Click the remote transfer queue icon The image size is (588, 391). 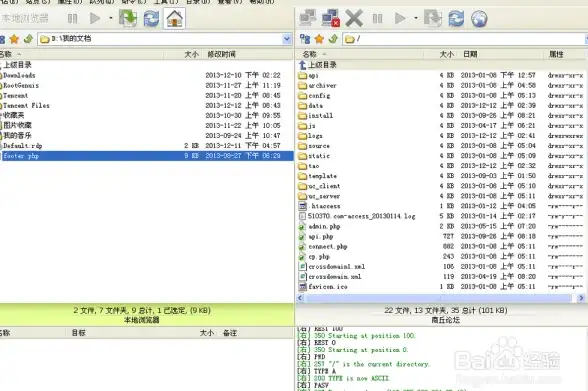pyautogui.click(x=433, y=18)
